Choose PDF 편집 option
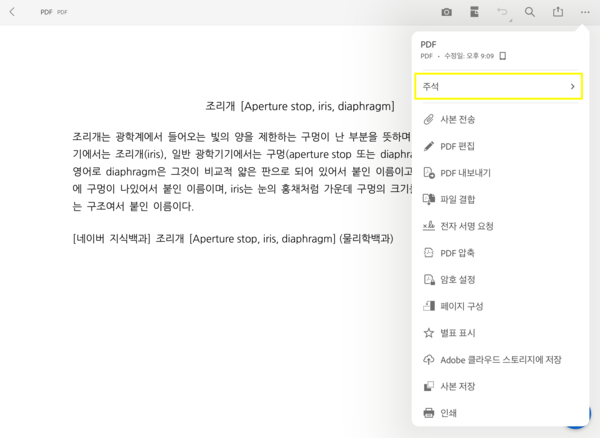Screen dimensions: 600x438 click(x=457, y=146)
